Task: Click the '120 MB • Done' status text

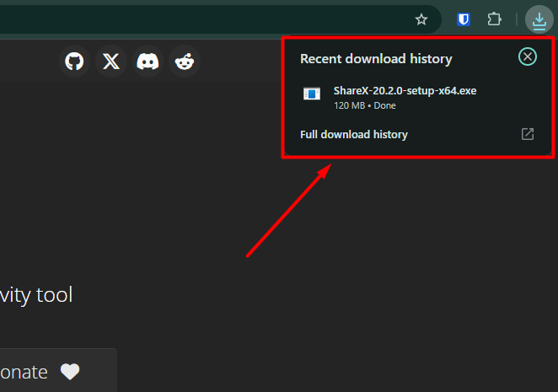Action: pos(365,105)
